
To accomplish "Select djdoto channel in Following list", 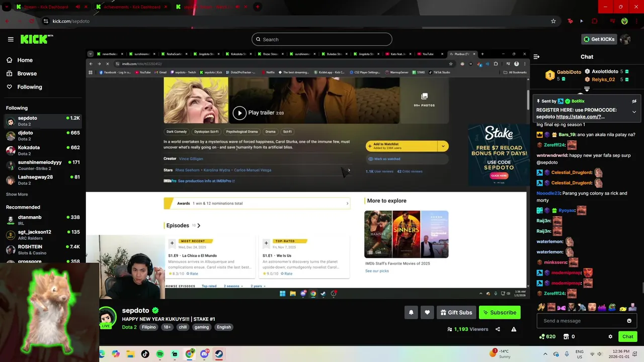I will click(x=43, y=136).
